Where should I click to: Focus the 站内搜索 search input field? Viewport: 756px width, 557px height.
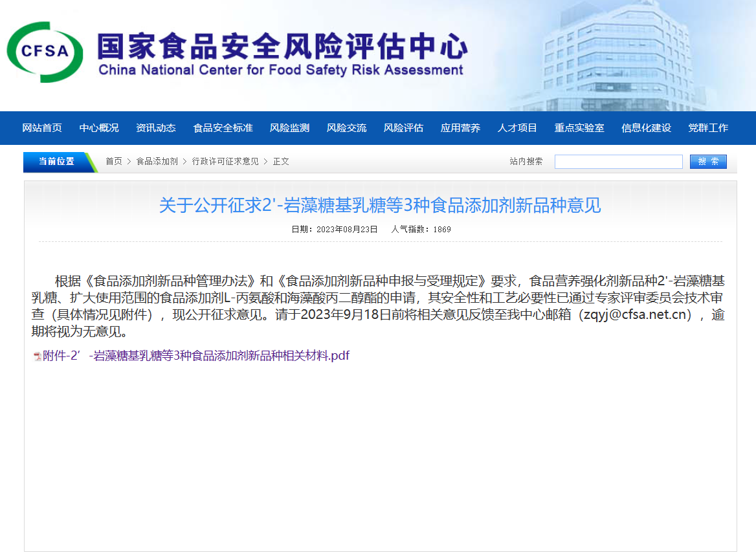[x=619, y=162]
